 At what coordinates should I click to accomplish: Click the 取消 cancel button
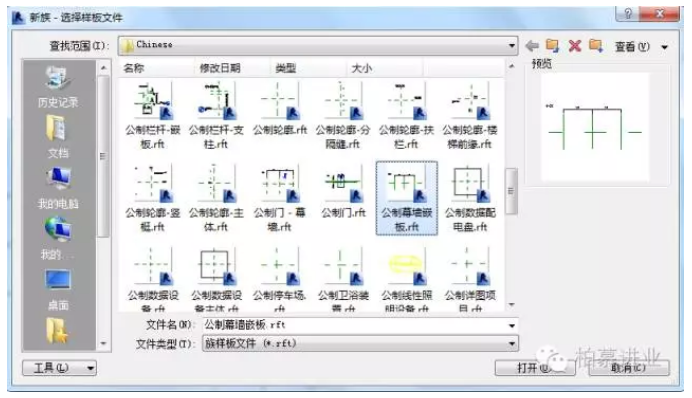(x=629, y=368)
